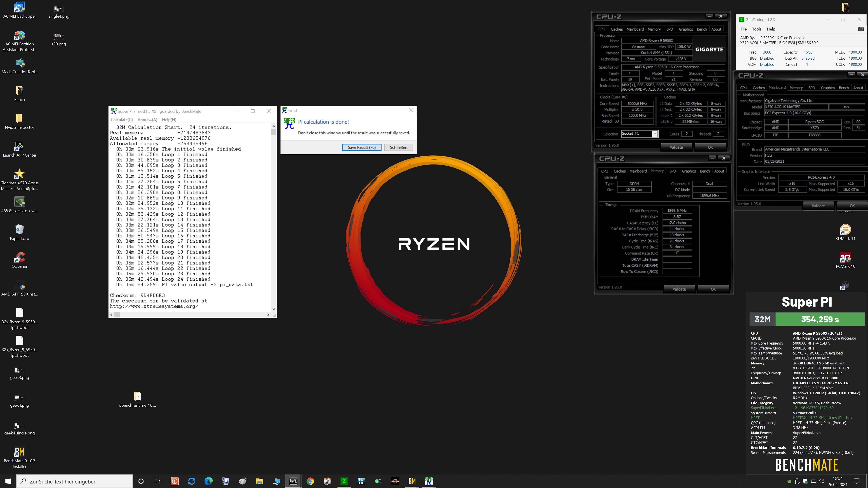
Task: Expand the Socket #1 selection dropdown in CPU-Z
Action: (655, 134)
